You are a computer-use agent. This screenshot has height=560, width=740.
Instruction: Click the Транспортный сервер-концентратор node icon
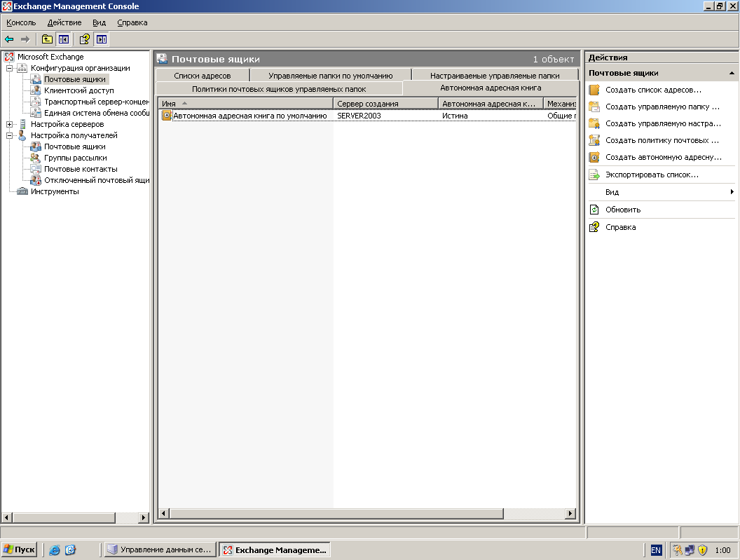(x=36, y=102)
